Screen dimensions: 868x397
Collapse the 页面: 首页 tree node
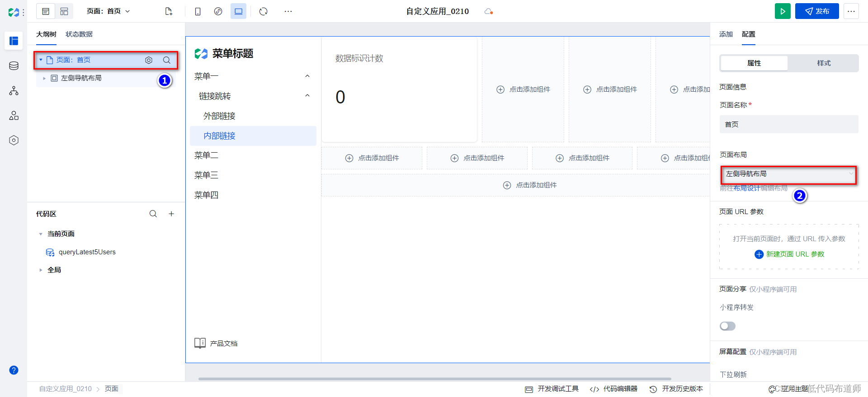click(x=41, y=60)
